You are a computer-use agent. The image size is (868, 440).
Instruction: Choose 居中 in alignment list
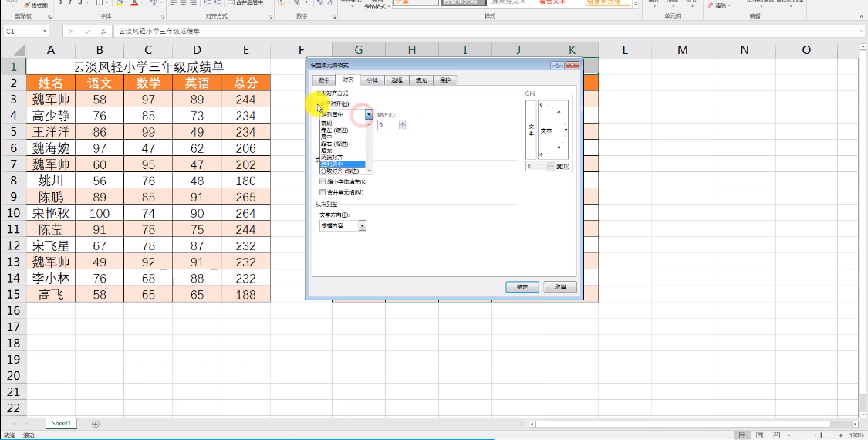(x=343, y=137)
